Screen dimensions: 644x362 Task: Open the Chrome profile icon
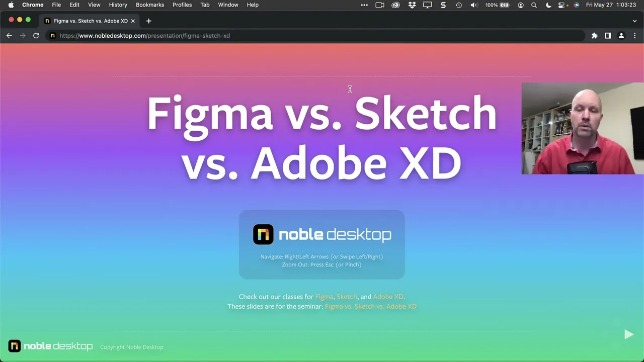tap(621, 36)
